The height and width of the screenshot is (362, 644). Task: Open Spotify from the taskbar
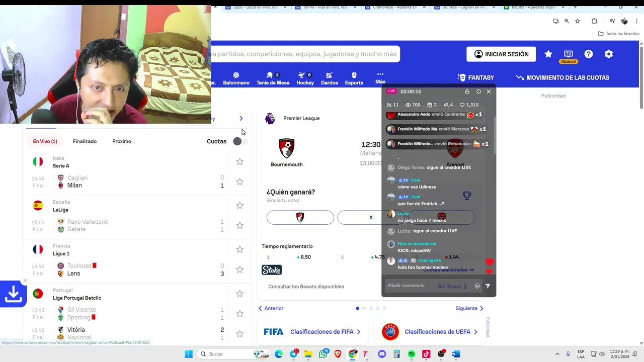pyautogui.click(x=412, y=354)
